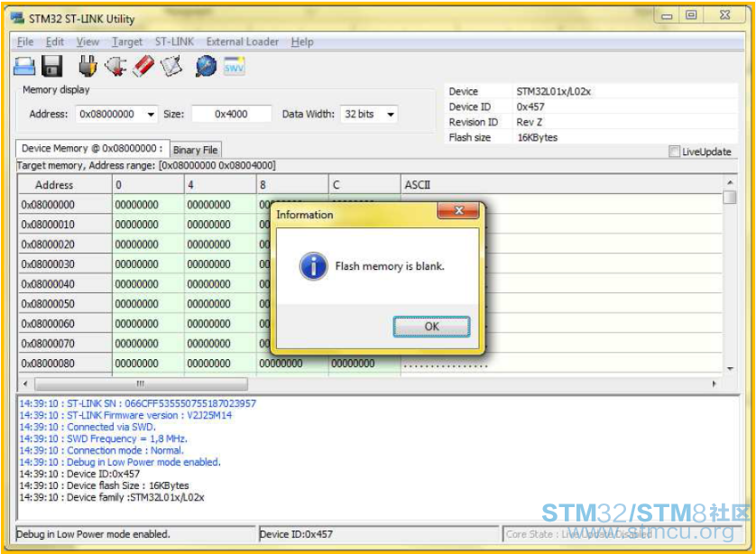Switch to the Binary File tab
This screenshot has width=756, height=554.
[195, 150]
